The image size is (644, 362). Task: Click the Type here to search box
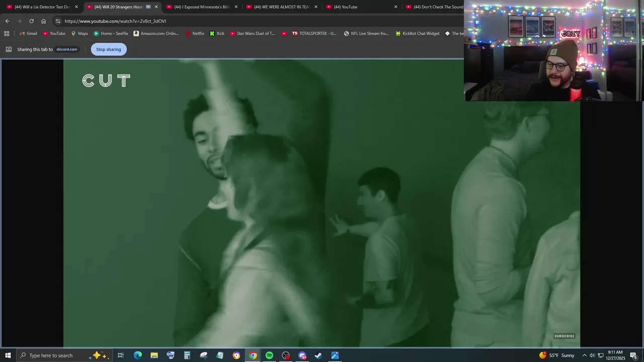coord(64,355)
